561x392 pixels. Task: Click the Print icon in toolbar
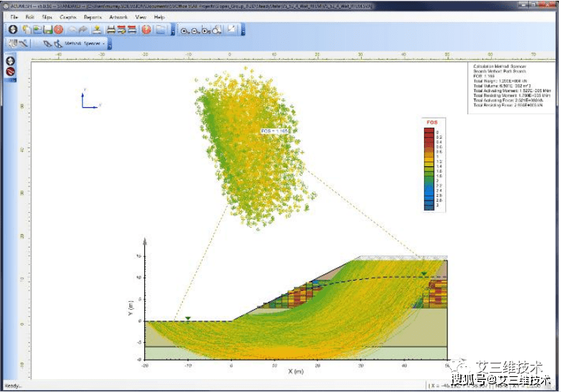click(111, 30)
